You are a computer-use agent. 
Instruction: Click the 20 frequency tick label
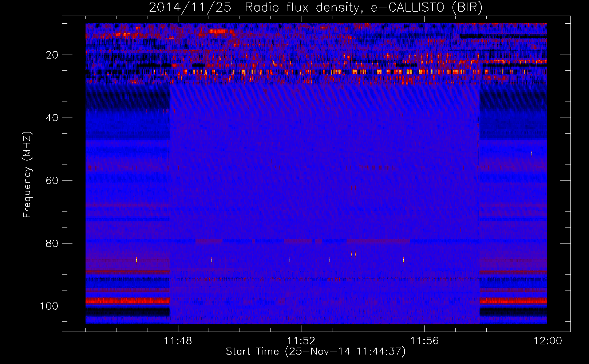click(52, 55)
